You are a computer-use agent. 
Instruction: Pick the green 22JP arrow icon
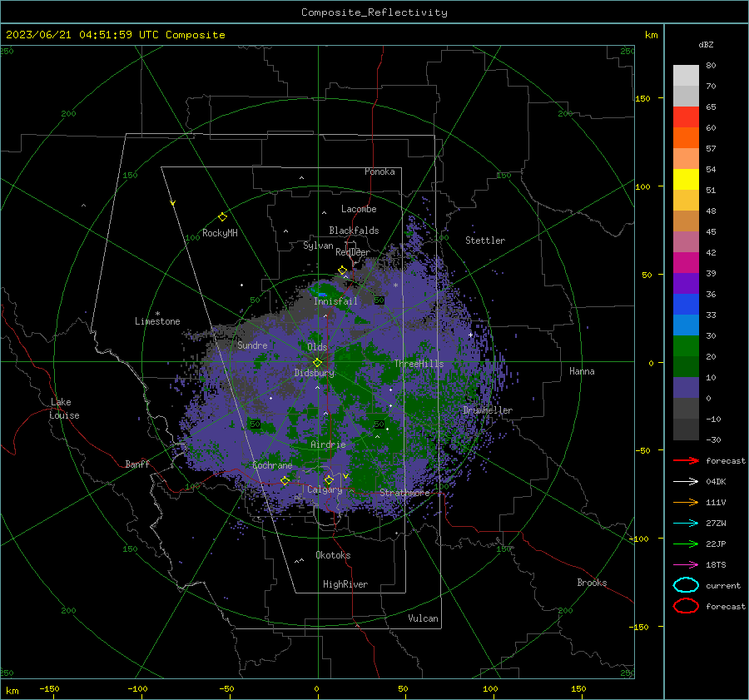tap(686, 544)
